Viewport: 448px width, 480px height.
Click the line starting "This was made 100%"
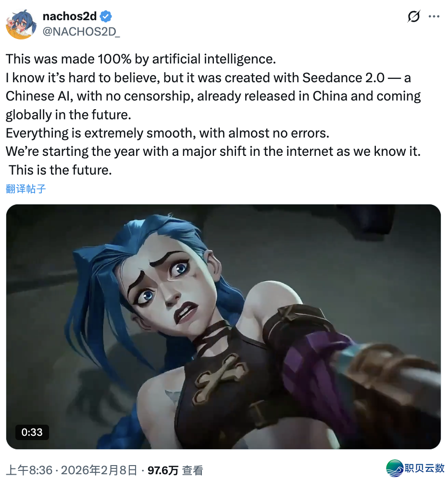[x=141, y=59]
